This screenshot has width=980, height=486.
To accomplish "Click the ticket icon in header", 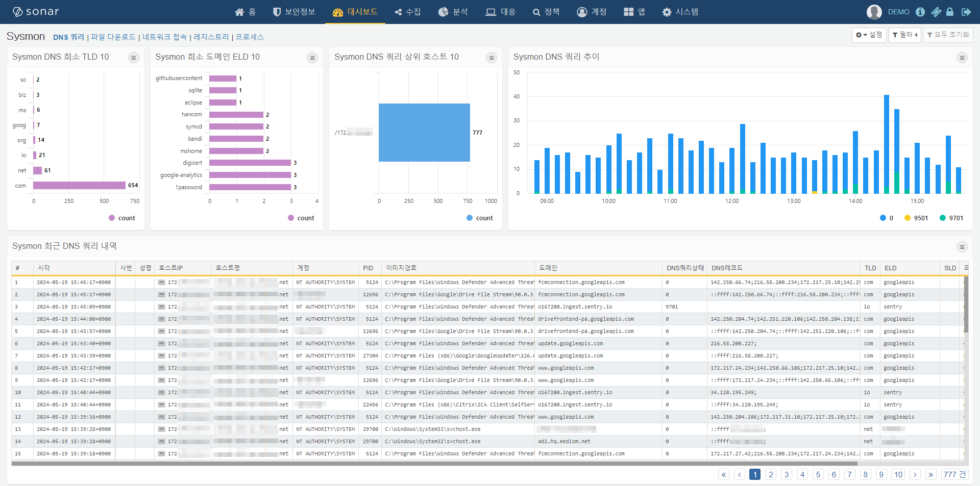I will point(936,12).
